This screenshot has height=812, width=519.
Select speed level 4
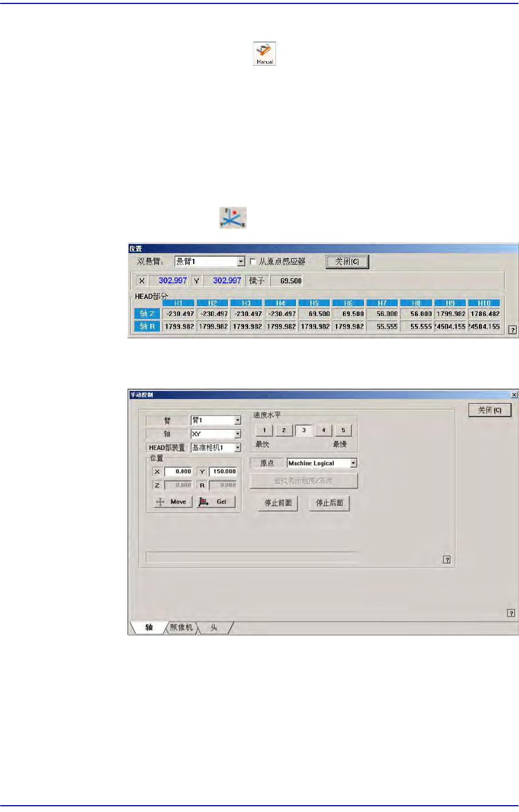click(x=324, y=430)
